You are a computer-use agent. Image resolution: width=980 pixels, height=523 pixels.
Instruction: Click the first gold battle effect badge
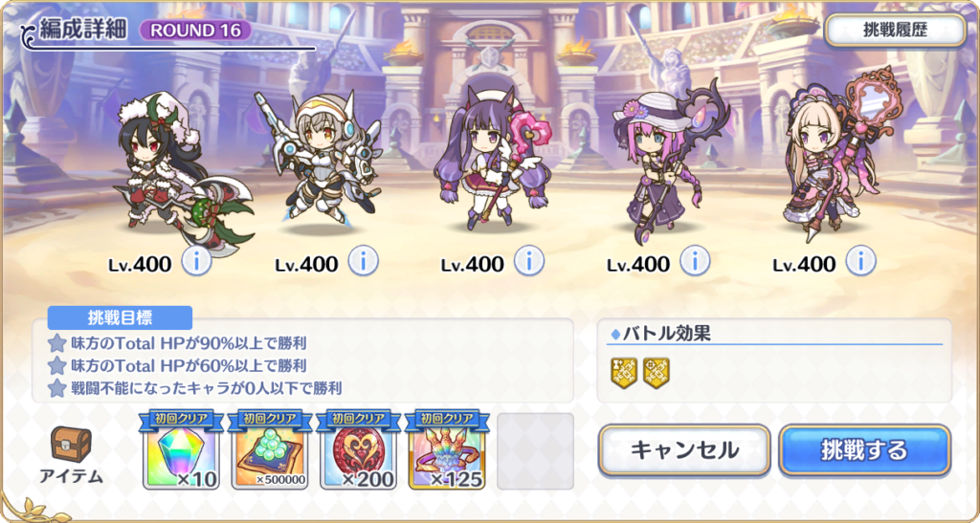(x=624, y=373)
